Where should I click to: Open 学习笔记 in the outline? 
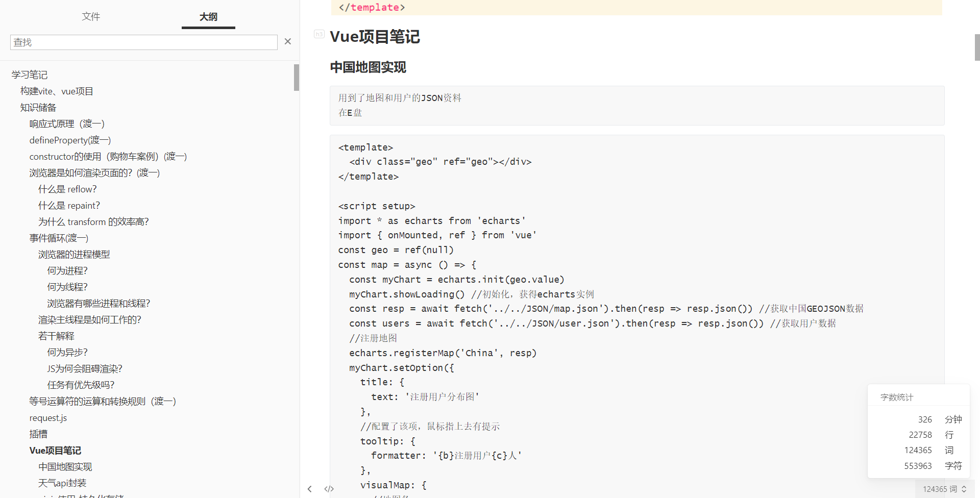[30, 75]
